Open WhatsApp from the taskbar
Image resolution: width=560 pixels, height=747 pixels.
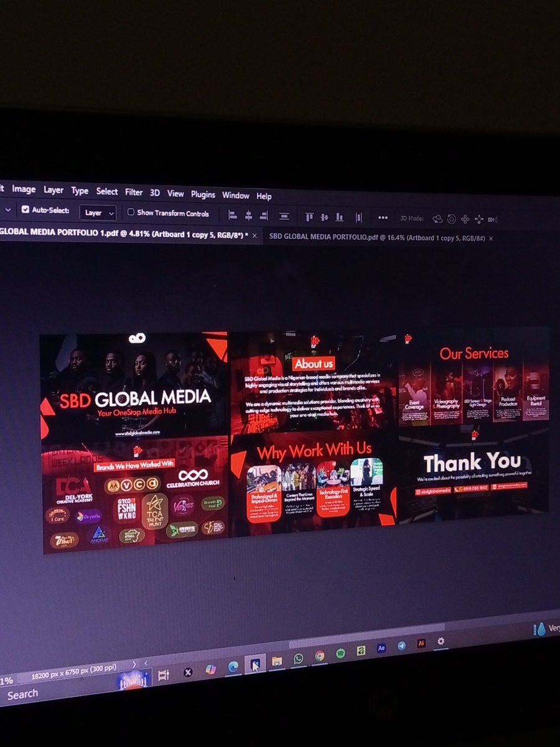299,658
